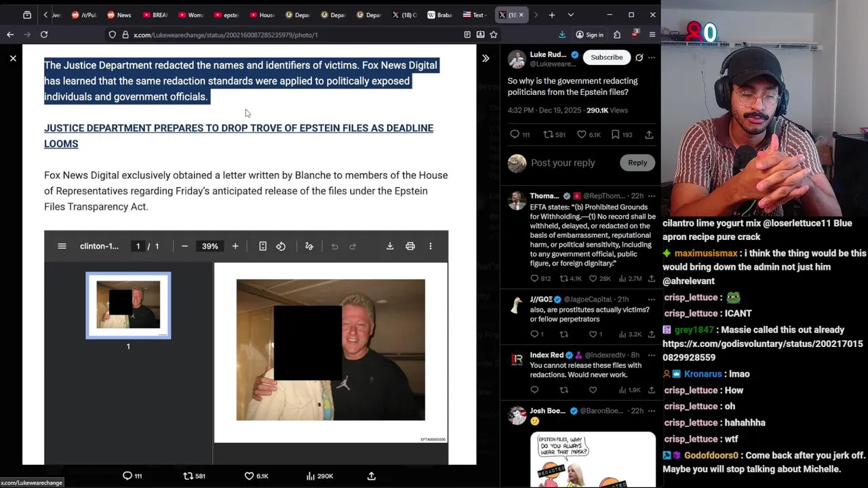Image resolution: width=868 pixels, height=488 pixels.
Task: Open the PDF viewer more options menu
Action: point(430,246)
